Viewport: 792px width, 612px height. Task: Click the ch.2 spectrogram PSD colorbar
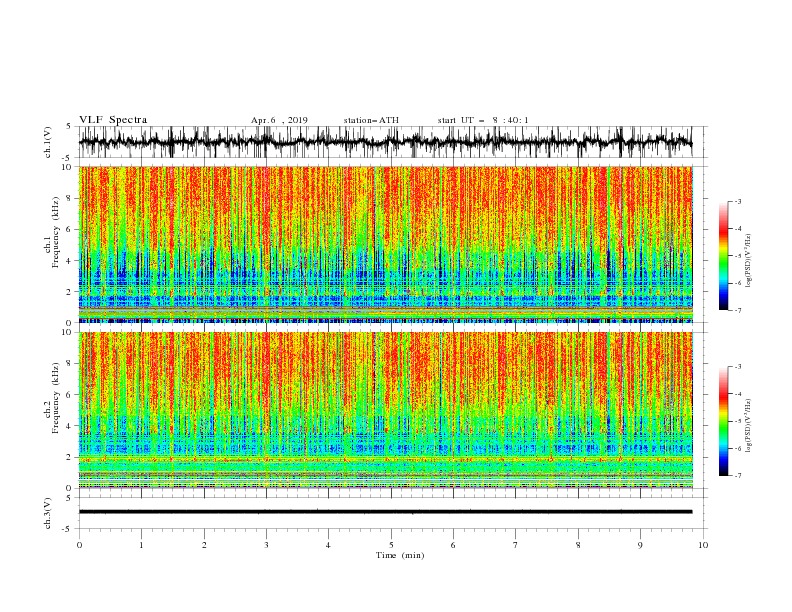[723, 421]
